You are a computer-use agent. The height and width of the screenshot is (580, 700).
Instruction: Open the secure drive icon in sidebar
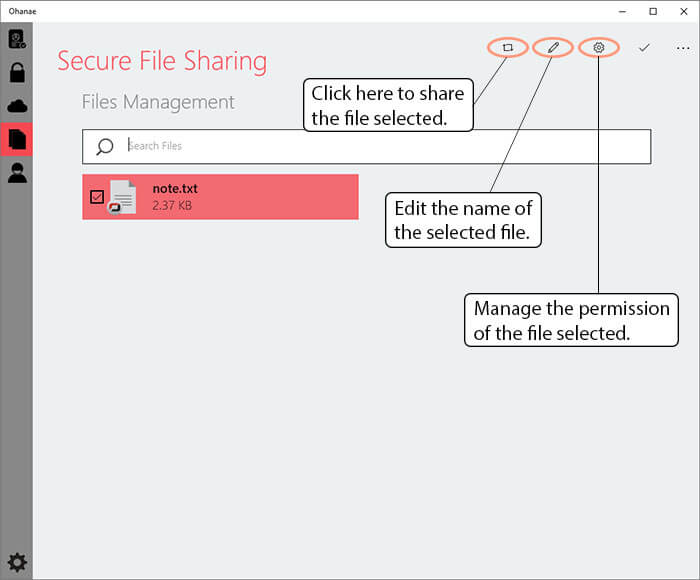pyautogui.click(x=17, y=39)
